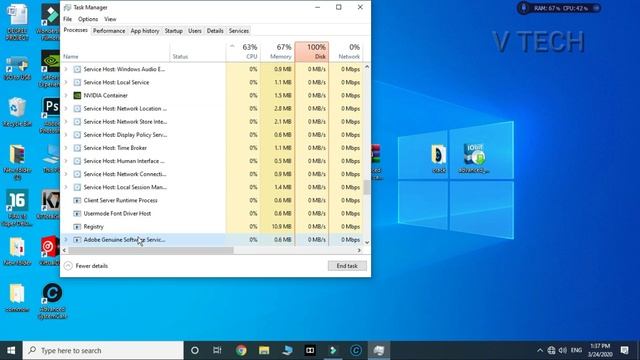
Task: Switch to the Services tab
Action: (239, 31)
